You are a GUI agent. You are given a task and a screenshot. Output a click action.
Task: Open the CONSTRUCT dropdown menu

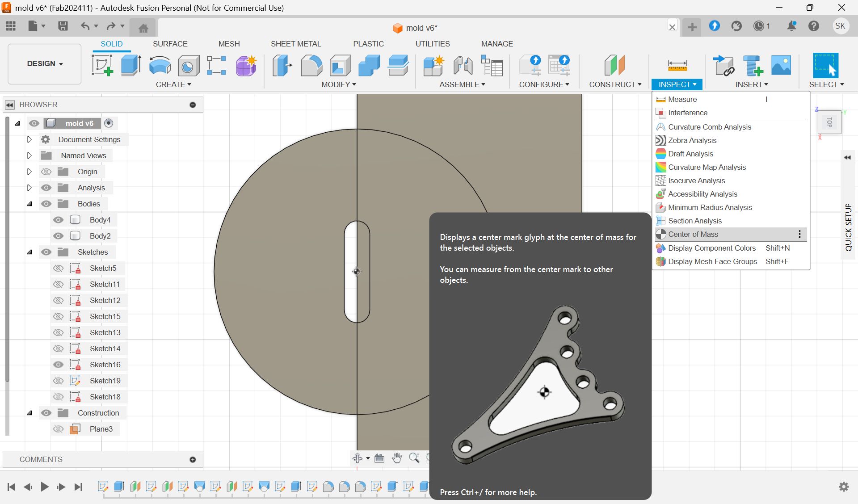tap(615, 84)
